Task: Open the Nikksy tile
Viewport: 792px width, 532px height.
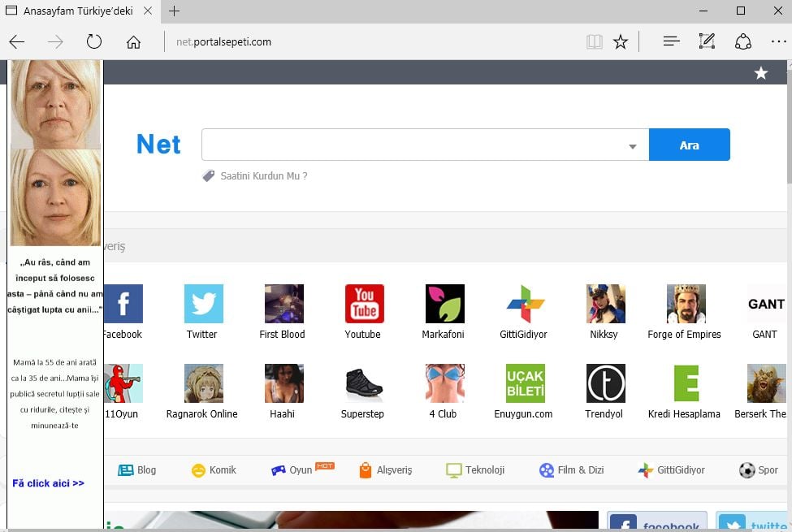Action: pos(606,304)
